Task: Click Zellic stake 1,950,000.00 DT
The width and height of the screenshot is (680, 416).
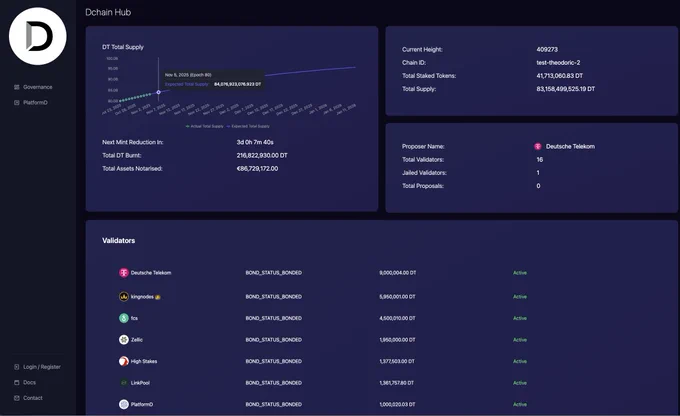Action: tap(397, 340)
